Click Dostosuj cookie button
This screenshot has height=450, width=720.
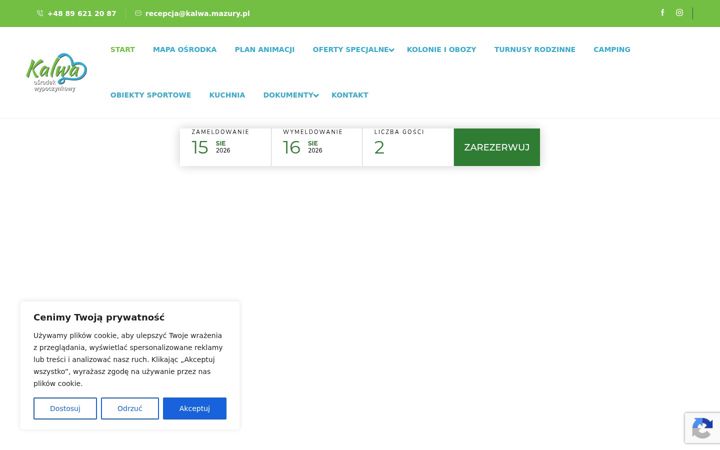[x=65, y=408]
